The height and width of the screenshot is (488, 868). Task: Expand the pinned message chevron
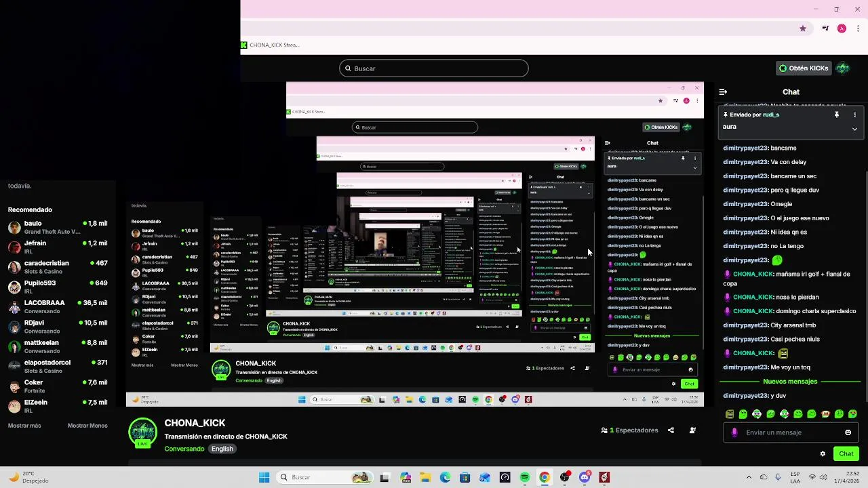point(854,128)
